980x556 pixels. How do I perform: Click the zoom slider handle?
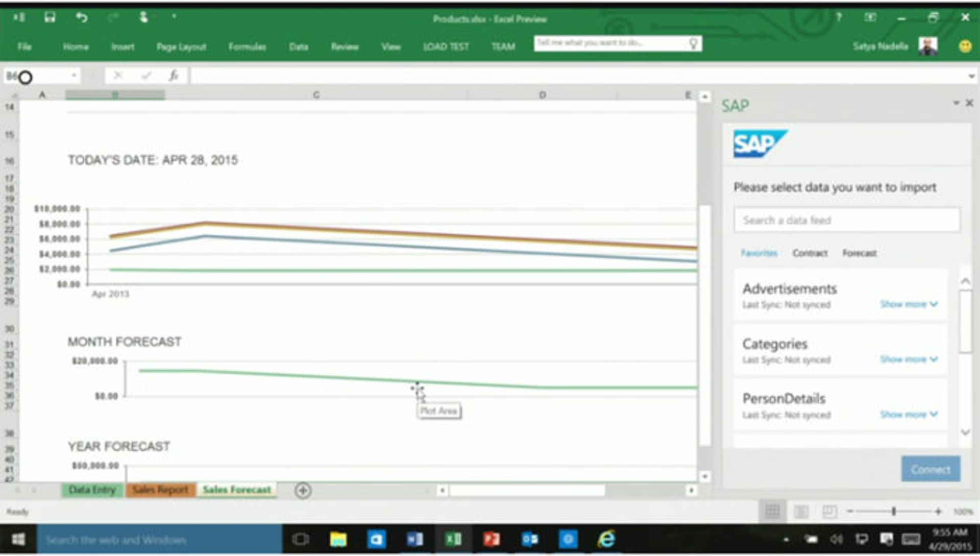click(894, 511)
